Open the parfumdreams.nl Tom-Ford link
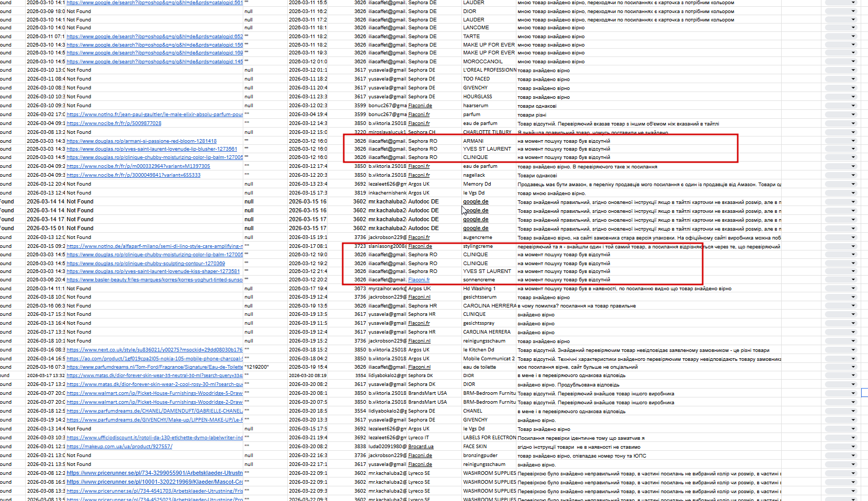 pyautogui.click(x=155, y=367)
